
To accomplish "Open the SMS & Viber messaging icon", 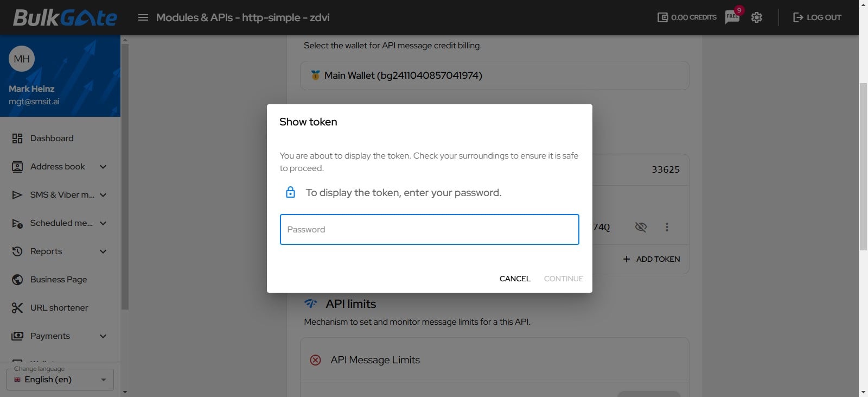I will (17, 194).
